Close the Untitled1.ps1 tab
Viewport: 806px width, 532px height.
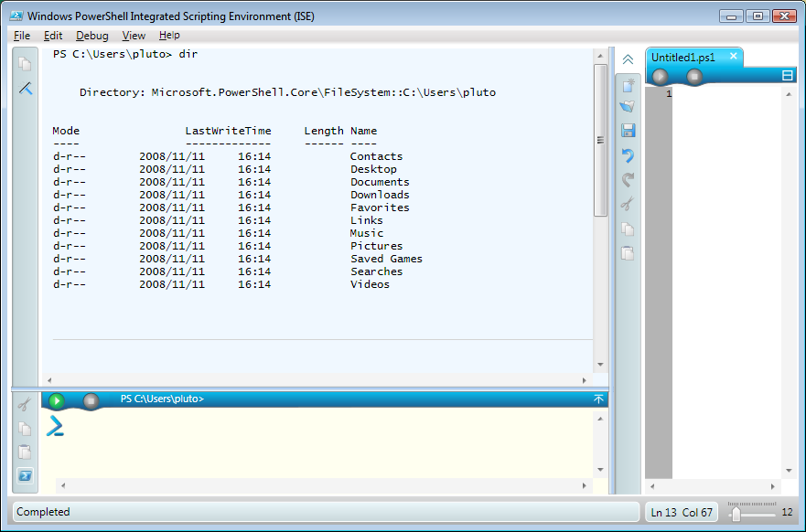(734, 56)
